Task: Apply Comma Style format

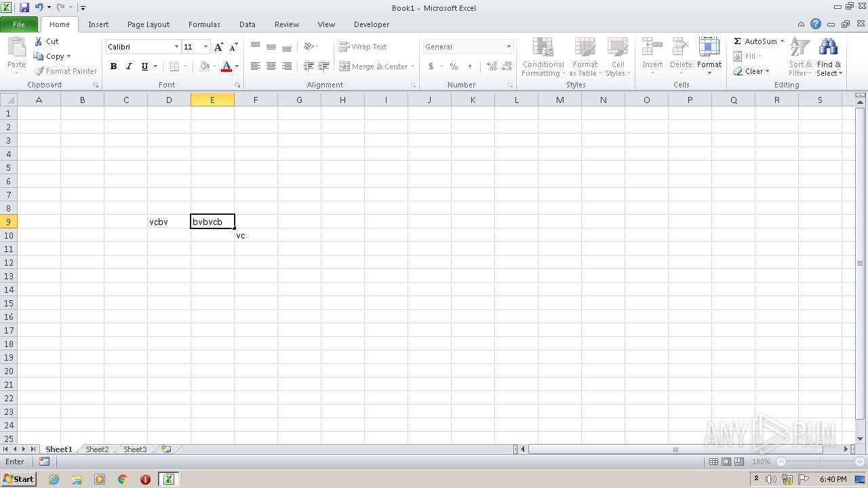Action: (470, 66)
